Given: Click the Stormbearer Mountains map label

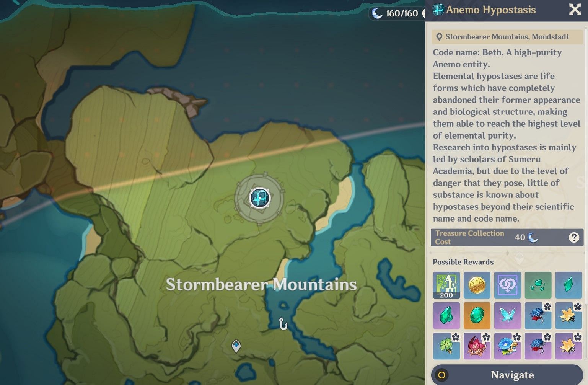Looking at the screenshot, I should pos(261,284).
